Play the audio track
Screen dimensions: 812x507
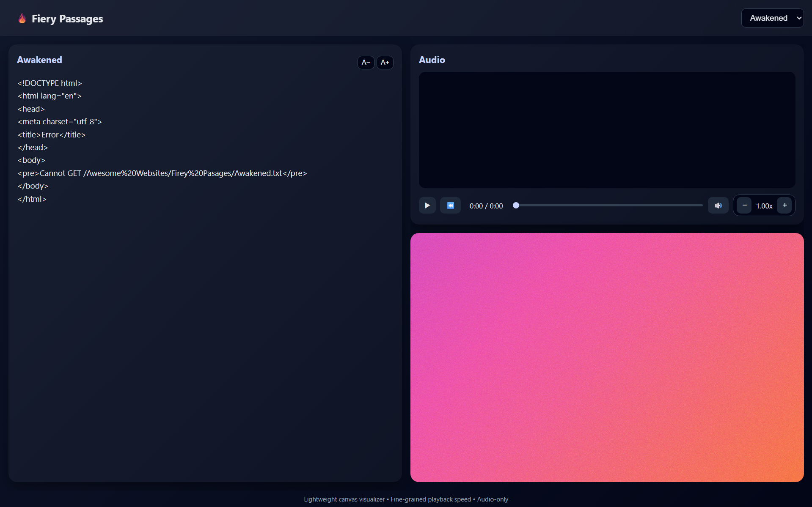427,206
